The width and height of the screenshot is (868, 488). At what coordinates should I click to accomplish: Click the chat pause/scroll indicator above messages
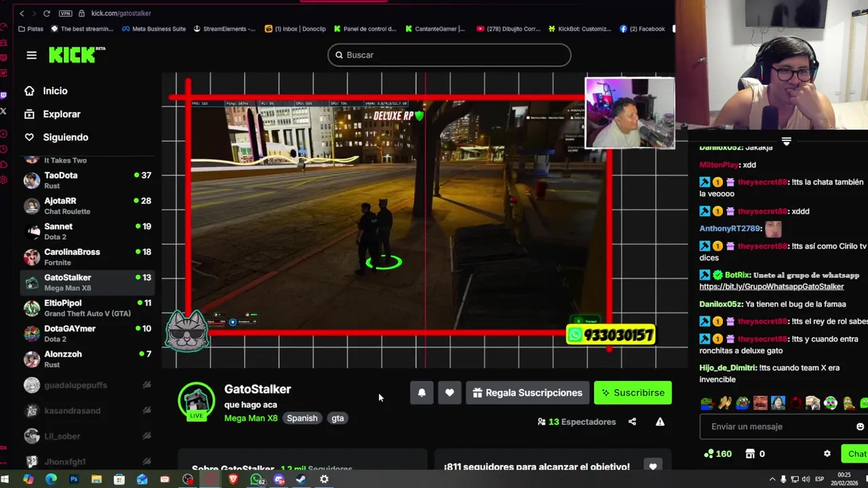pyautogui.click(x=786, y=141)
